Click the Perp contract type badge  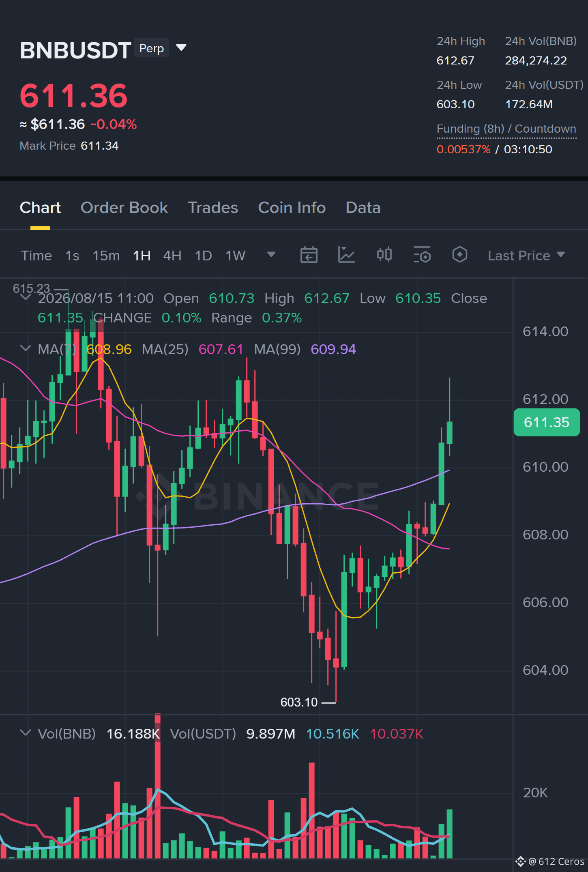pyautogui.click(x=151, y=48)
